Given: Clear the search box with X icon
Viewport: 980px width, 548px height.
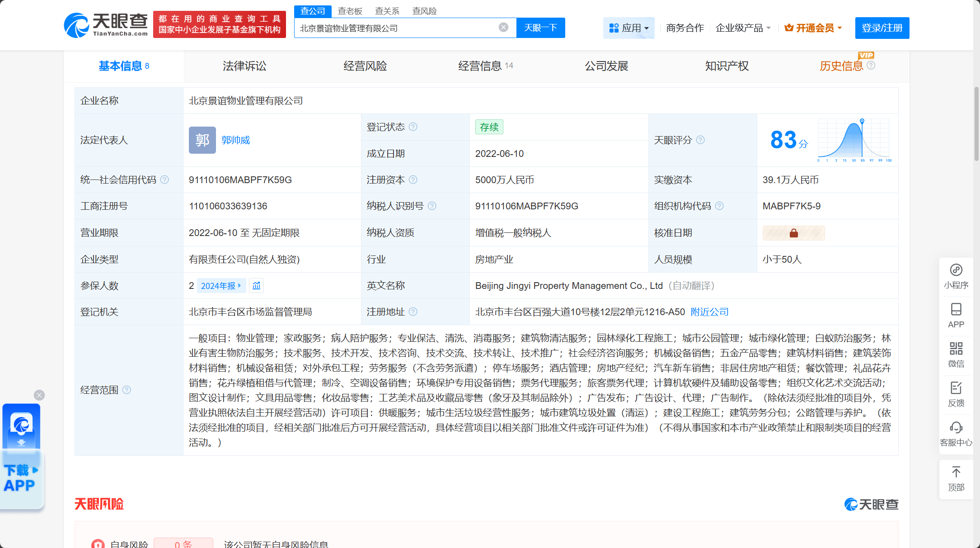Looking at the screenshot, I should coord(503,28).
